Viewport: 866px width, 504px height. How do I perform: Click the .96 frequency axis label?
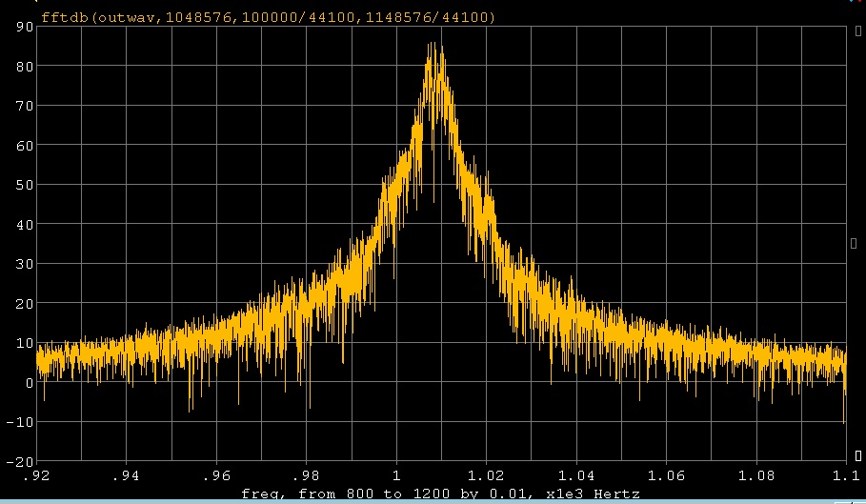[x=216, y=475]
